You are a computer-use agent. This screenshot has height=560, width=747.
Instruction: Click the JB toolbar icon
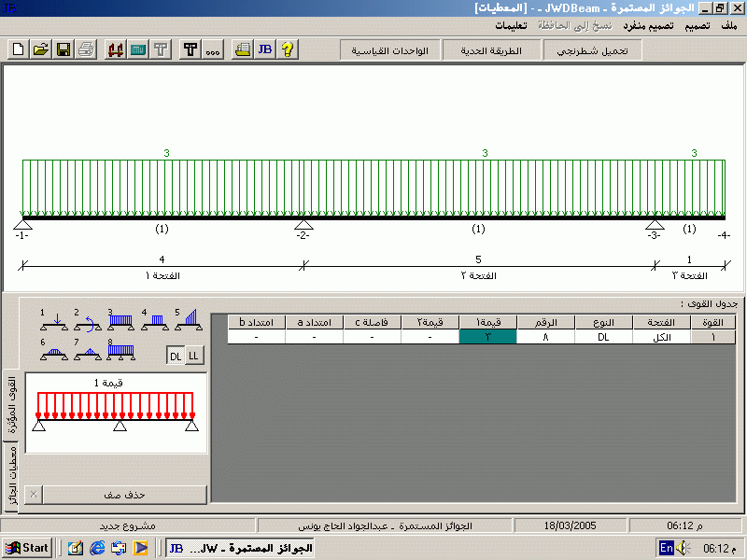[265, 49]
